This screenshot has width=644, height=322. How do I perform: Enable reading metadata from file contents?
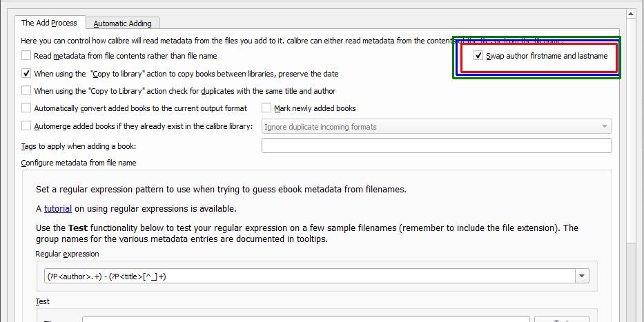(x=26, y=56)
